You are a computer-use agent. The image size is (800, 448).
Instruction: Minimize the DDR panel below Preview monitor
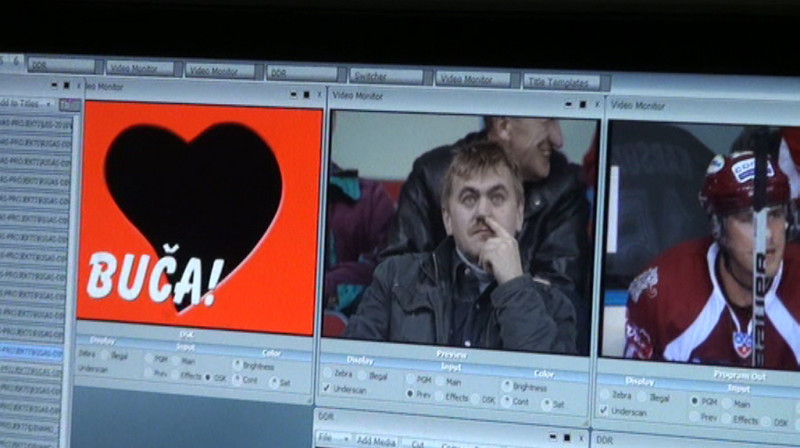(553, 437)
